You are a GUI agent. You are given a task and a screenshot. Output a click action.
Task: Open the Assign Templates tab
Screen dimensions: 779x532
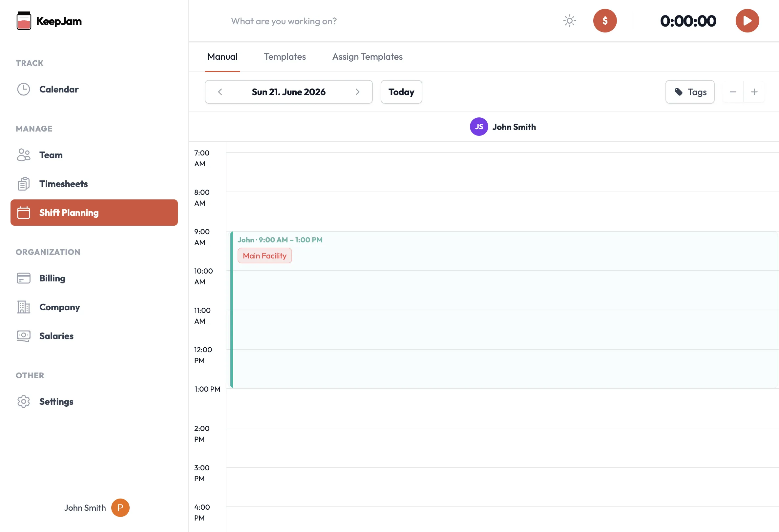click(368, 57)
